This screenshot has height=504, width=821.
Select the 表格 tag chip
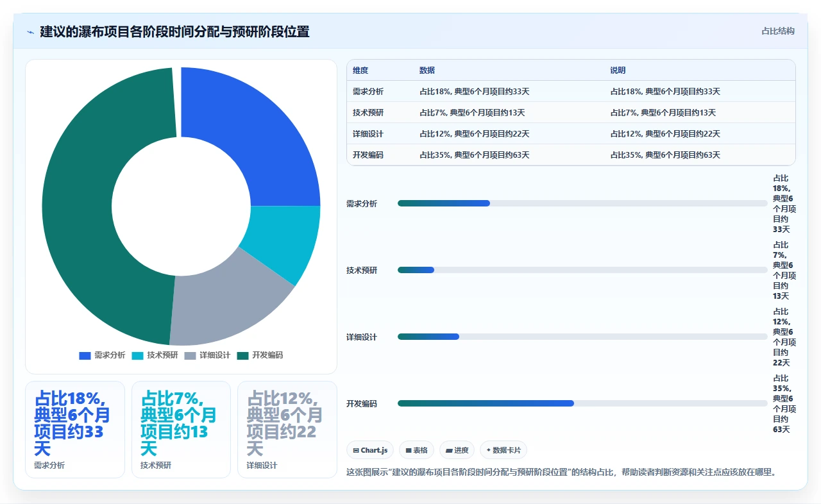416,450
